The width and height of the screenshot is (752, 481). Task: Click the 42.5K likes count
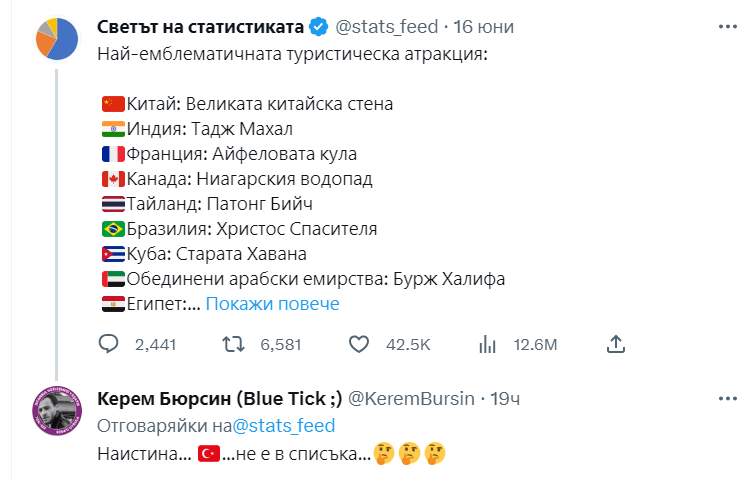coord(407,345)
